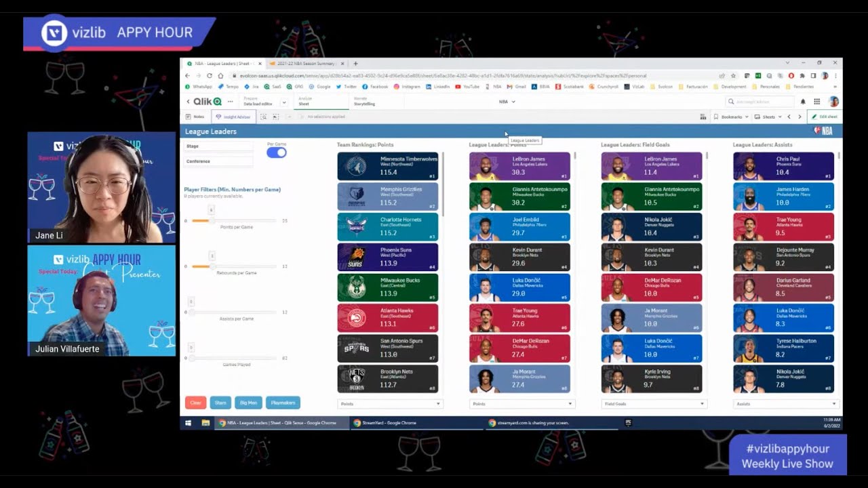Open Instagram bookmark
Image resolution: width=868 pixels, height=488 pixels.
click(407, 87)
